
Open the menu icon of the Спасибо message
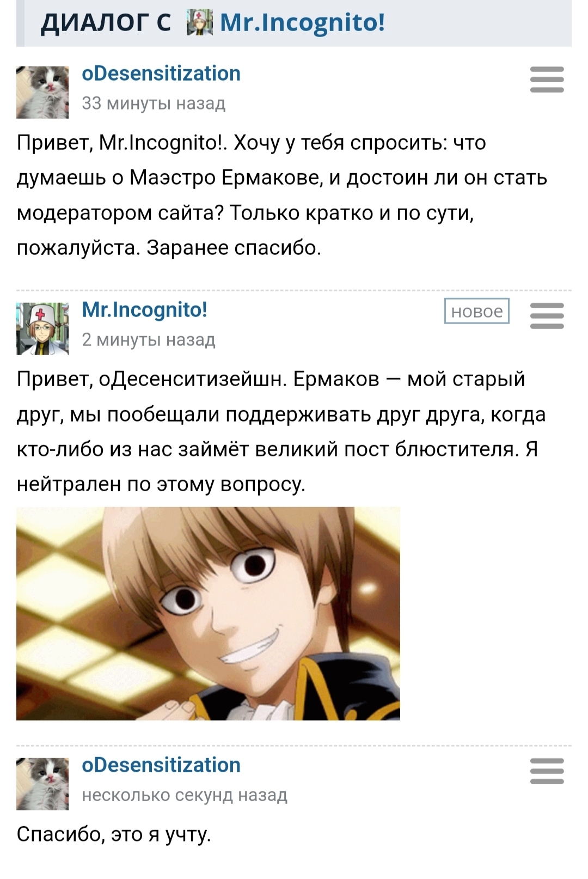[x=547, y=771]
